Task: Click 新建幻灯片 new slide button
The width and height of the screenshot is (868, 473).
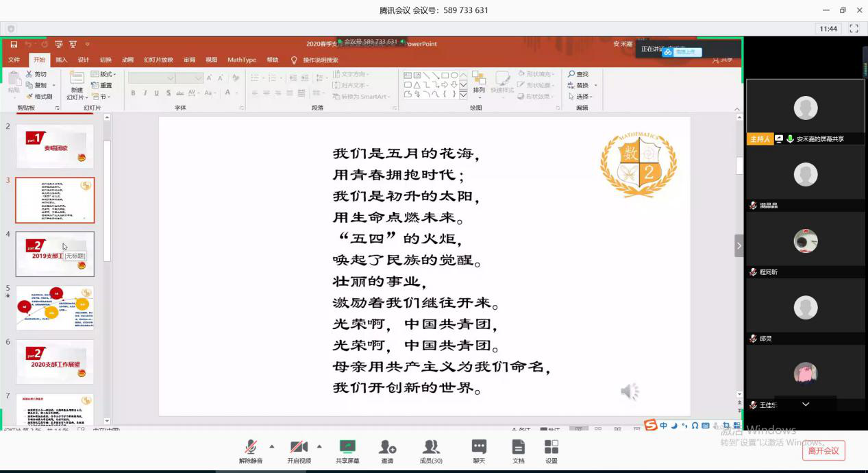Action: [x=76, y=88]
